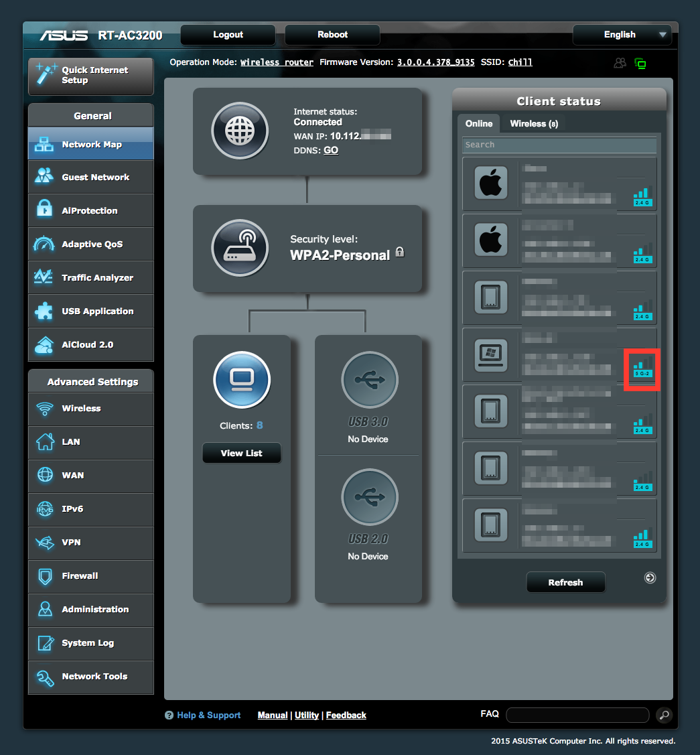Screen dimensions: 700x755
Task: Open Help & Support link
Action: click(x=208, y=715)
